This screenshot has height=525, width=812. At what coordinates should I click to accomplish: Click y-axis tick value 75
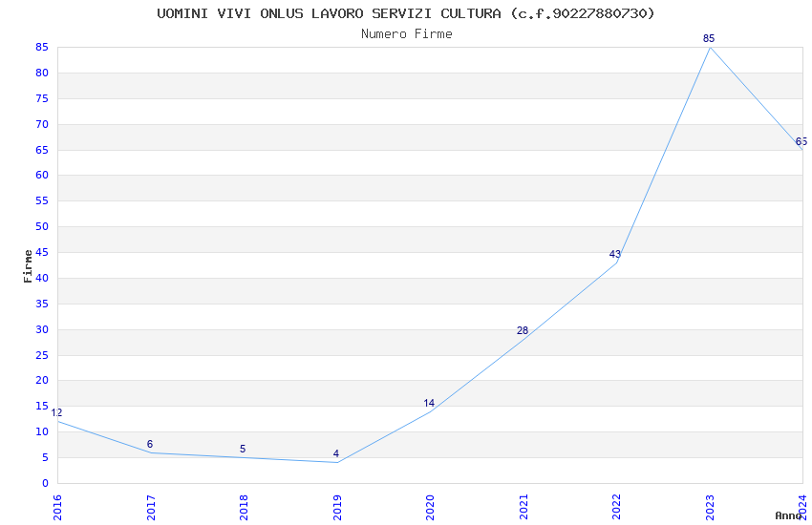42,98
